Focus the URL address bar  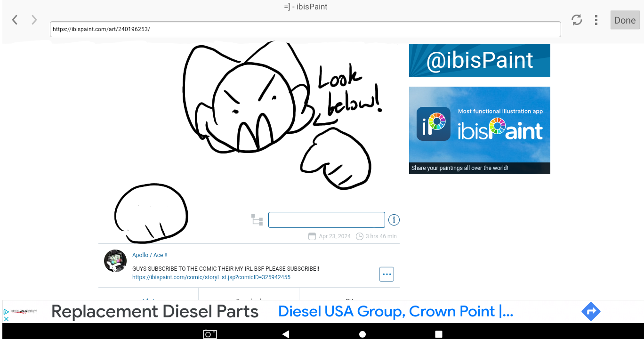tap(305, 29)
